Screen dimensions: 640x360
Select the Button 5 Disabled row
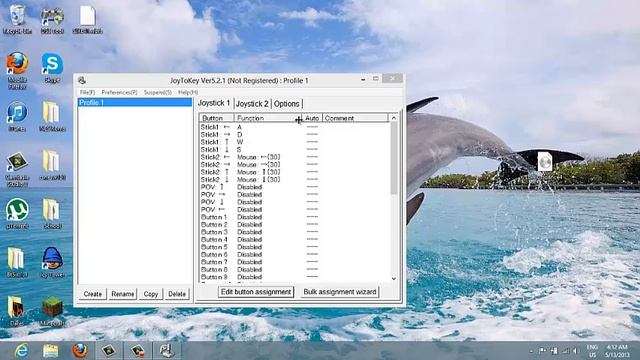(294, 247)
